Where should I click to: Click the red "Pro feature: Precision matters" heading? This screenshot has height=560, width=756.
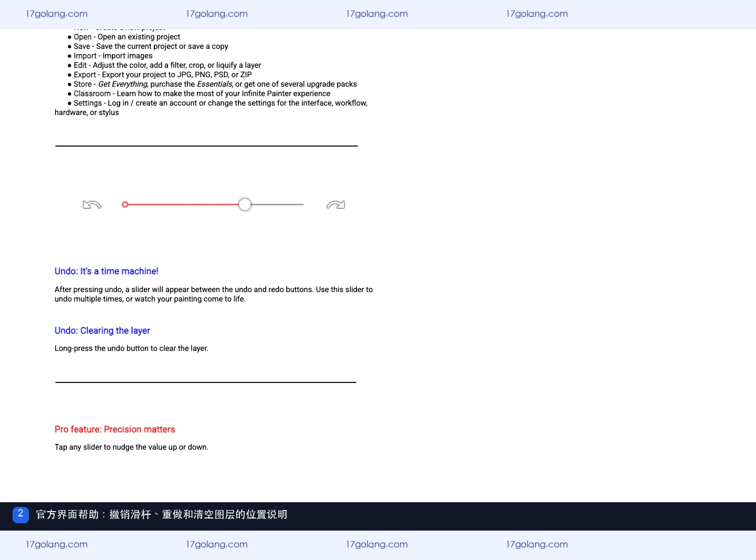115,429
